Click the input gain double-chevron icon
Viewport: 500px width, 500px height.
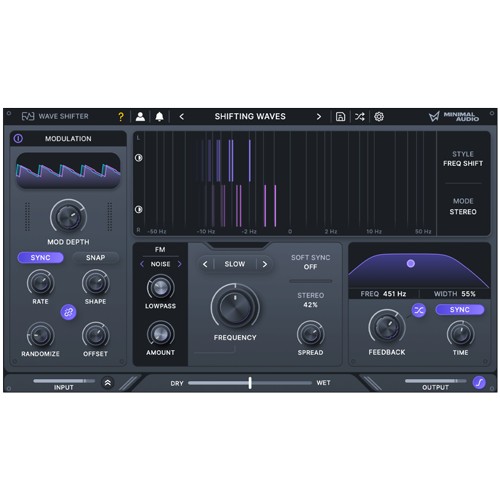(x=108, y=383)
